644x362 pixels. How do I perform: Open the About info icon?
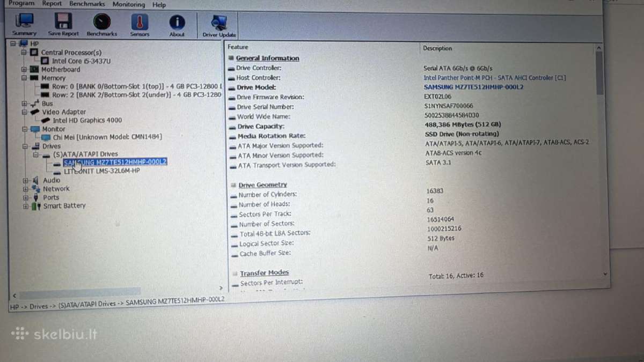click(177, 25)
